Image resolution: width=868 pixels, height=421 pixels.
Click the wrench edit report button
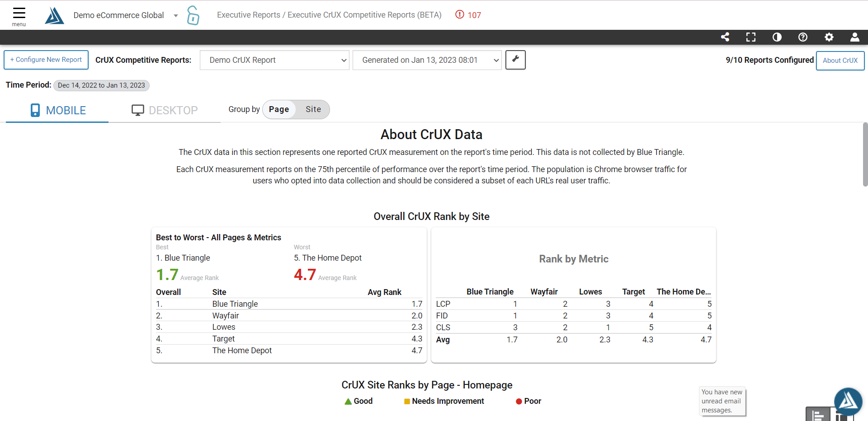[x=515, y=60]
